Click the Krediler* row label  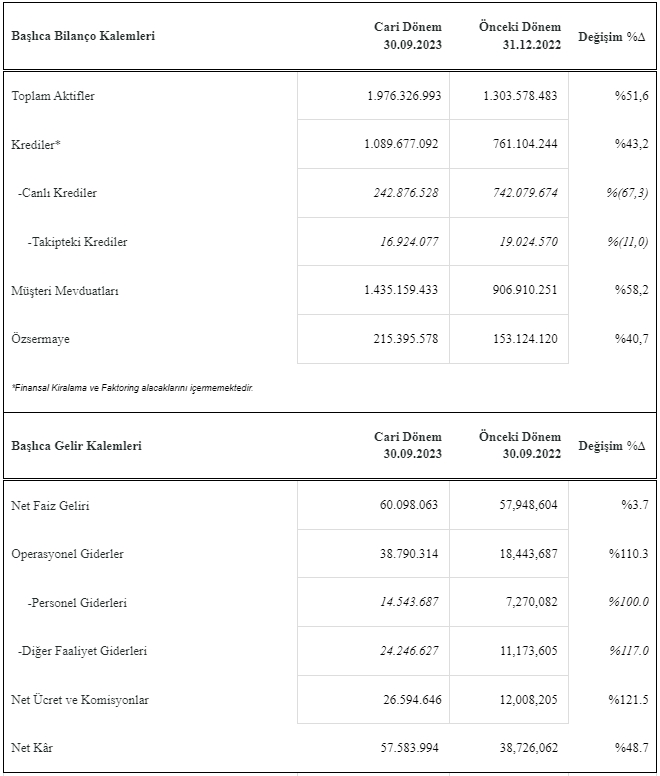click(36, 145)
